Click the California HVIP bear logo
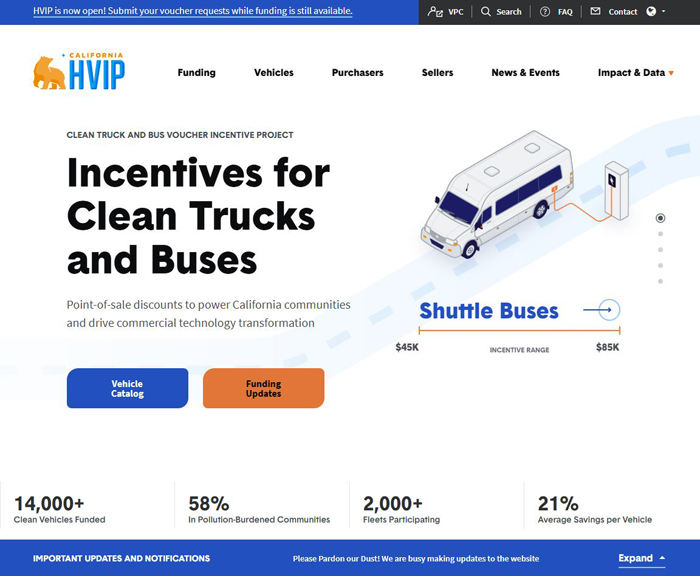This screenshot has height=576, width=700. 79,71
